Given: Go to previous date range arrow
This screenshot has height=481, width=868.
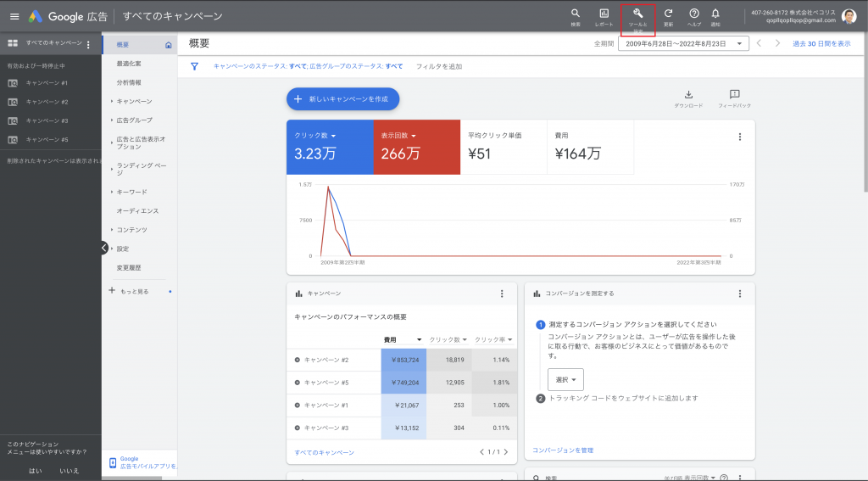Looking at the screenshot, I should [759, 43].
